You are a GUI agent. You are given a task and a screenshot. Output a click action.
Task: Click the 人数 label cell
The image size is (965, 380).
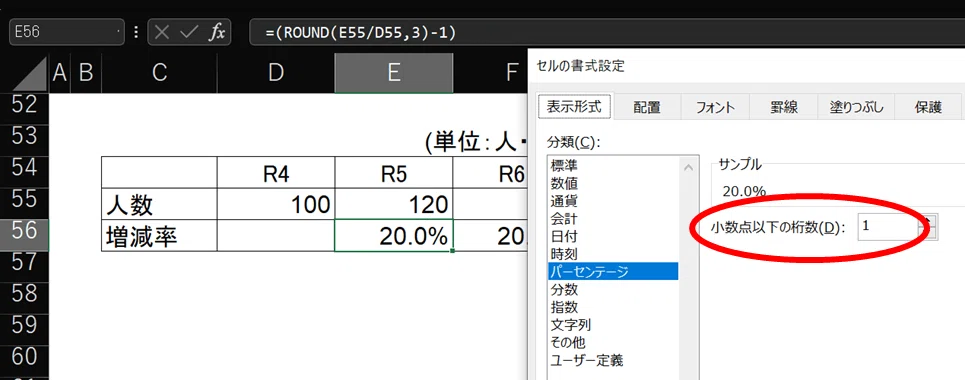(159, 204)
